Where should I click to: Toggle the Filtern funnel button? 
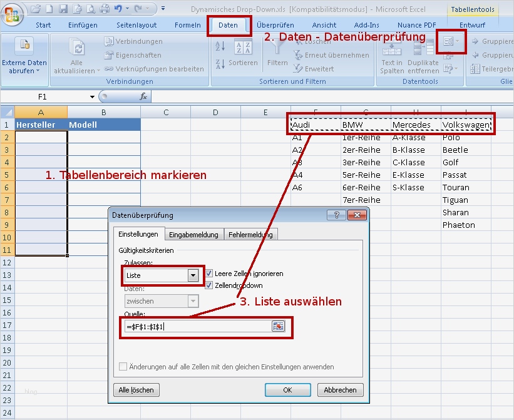(277, 53)
